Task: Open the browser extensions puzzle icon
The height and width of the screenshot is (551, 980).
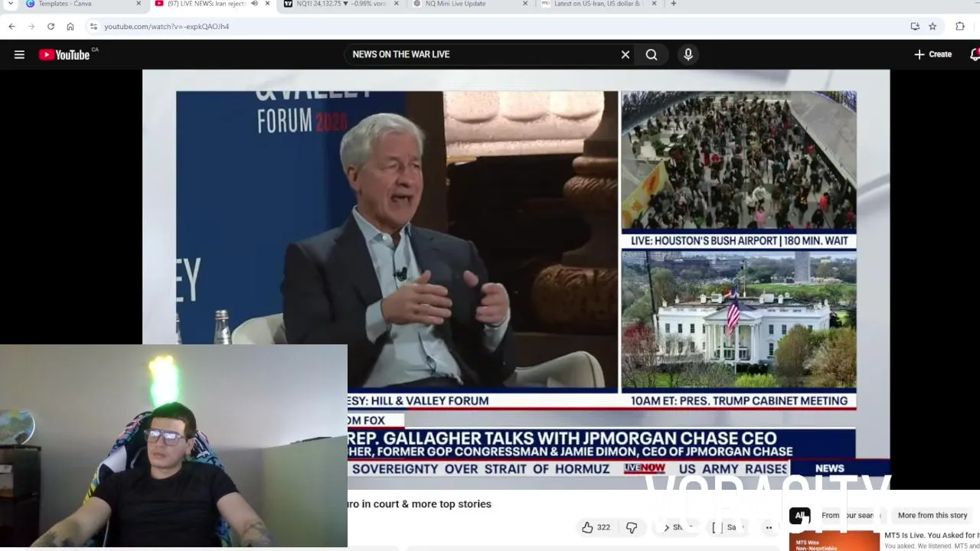Action: click(960, 26)
